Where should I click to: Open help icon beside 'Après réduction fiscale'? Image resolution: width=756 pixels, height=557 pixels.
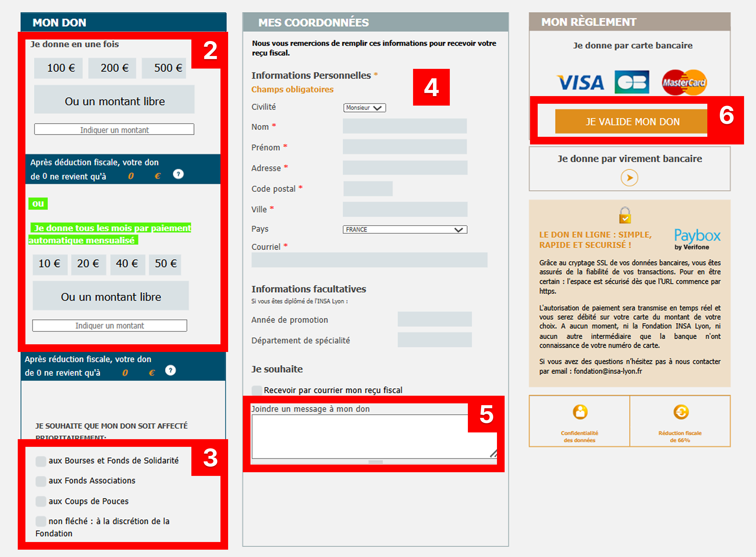pyautogui.click(x=170, y=371)
